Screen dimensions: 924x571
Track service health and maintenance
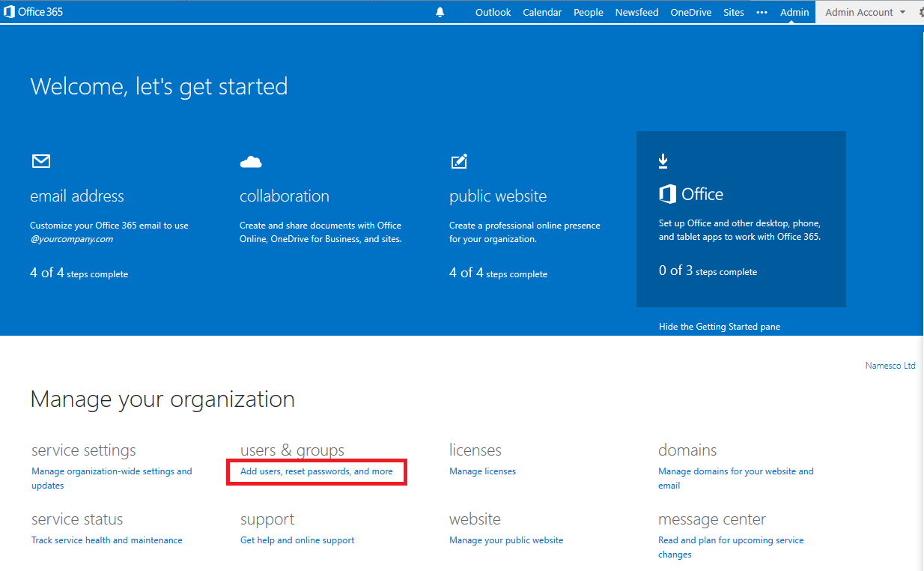pyautogui.click(x=106, y=540)
